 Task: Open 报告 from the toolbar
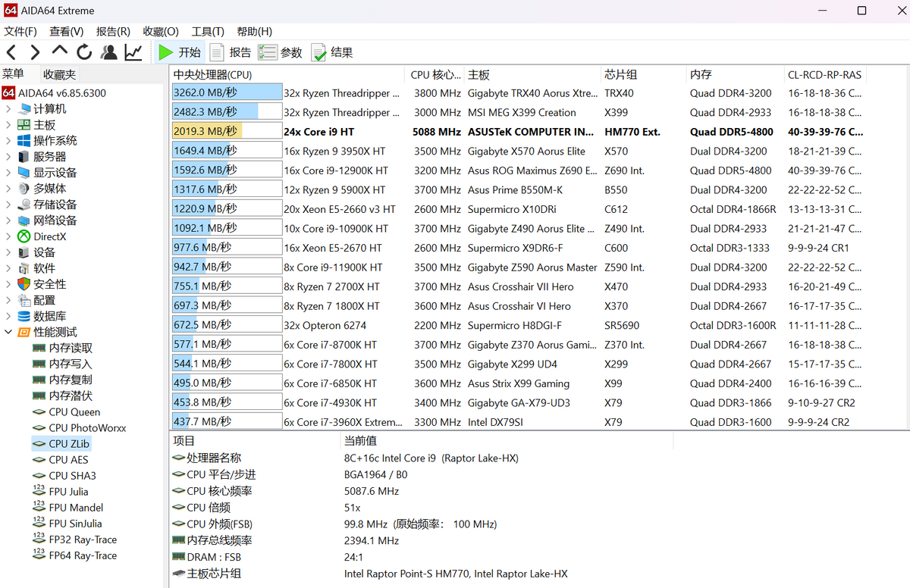pos(231,52)
